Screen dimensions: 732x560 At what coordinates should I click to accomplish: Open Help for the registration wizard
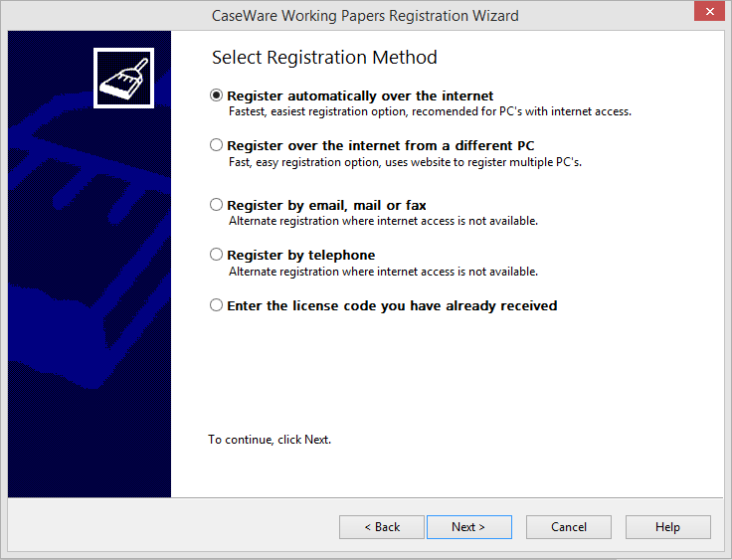coord(667,527)
